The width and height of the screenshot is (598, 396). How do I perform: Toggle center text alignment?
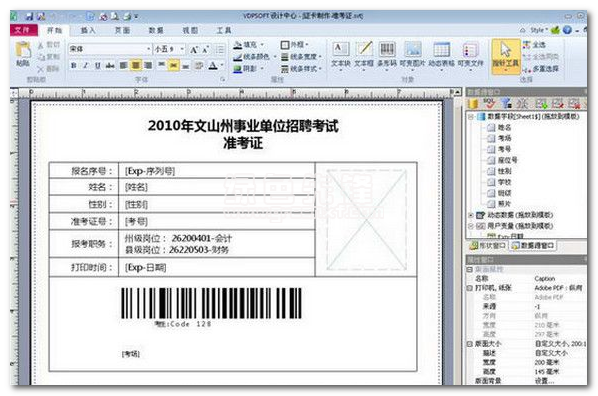tap(135, 66)
